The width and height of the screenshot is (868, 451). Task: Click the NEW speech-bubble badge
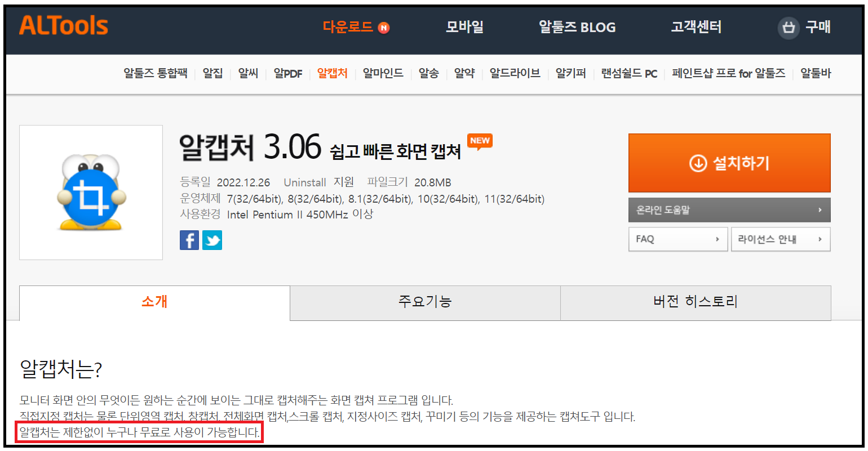(x=480, y=141)
